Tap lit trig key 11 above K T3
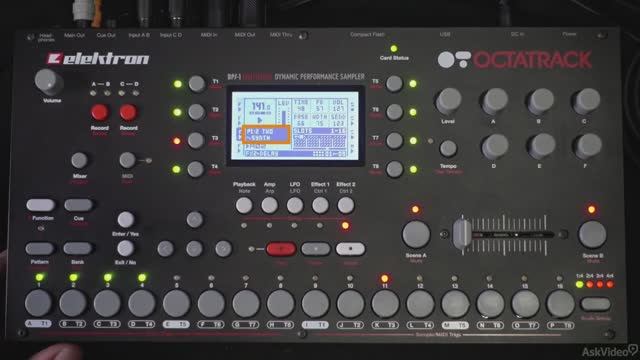This screenshot has height=360, width=640. tap(385, 304)
